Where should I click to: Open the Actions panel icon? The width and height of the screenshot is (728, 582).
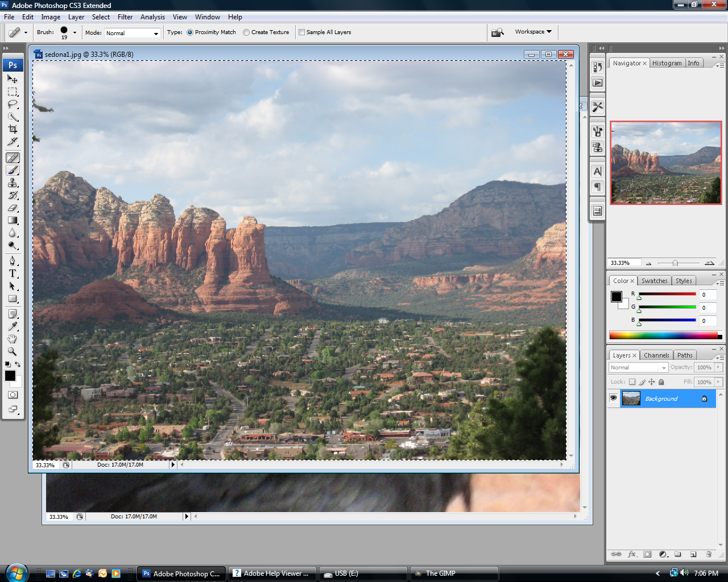[597, 83]
